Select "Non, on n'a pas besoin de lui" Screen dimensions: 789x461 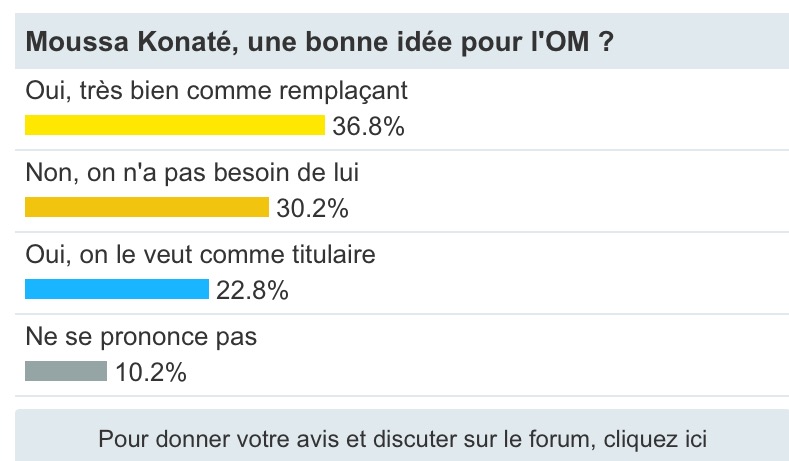(x=192, y=173)
